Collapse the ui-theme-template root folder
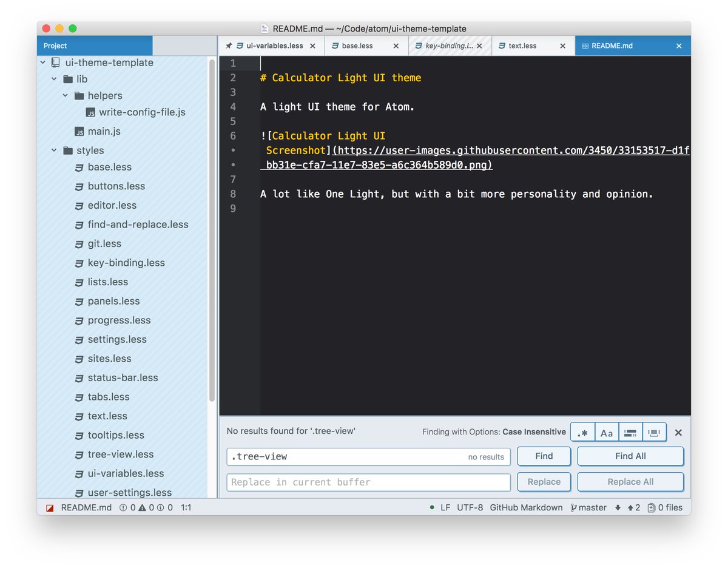This screenshot has width=728, height=568. click(x=43, y=63)
